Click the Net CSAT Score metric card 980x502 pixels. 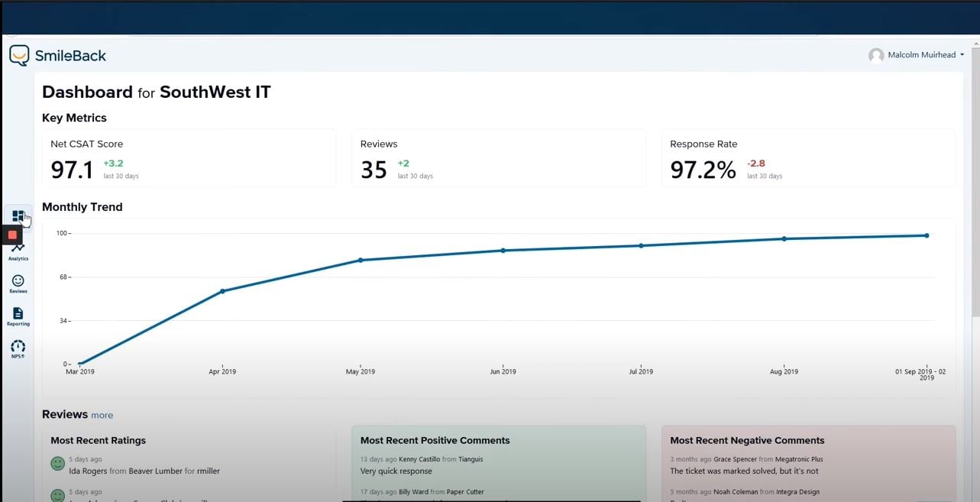coord(189,159)
